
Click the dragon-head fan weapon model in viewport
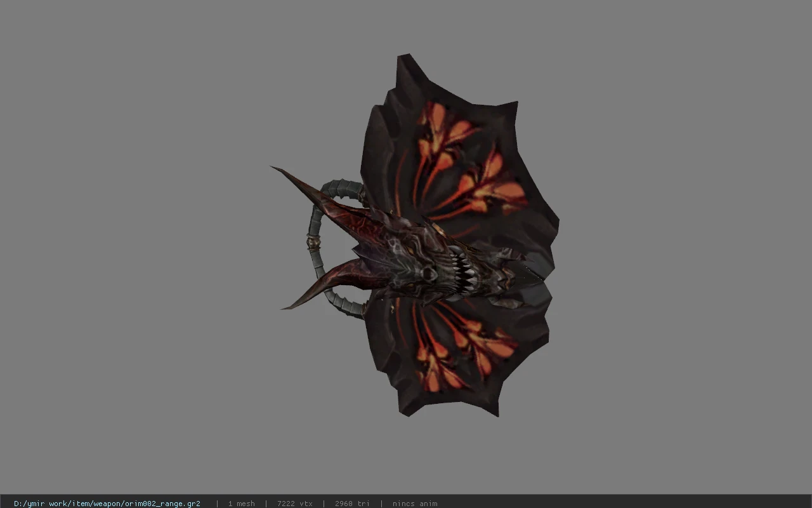(x=416, y=236)
